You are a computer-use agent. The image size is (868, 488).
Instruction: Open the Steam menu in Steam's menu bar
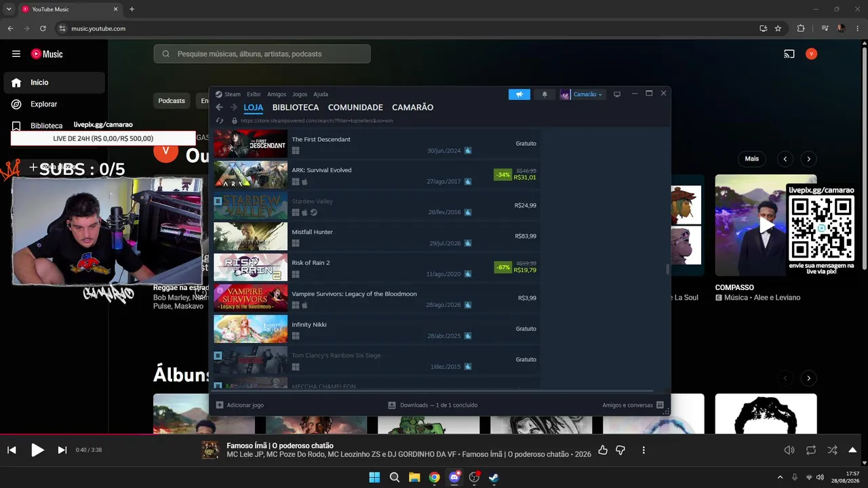pos(233,94)
